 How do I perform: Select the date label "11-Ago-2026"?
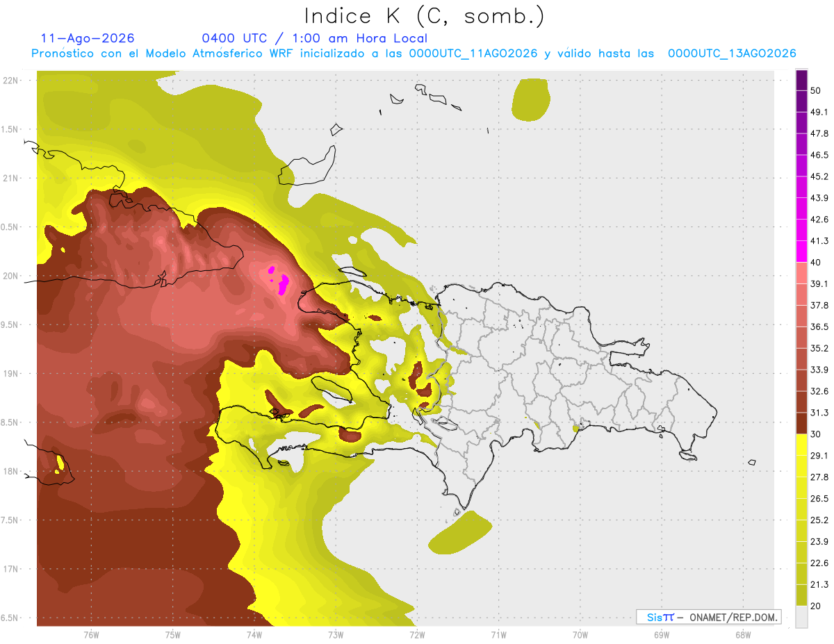point(88,38)
